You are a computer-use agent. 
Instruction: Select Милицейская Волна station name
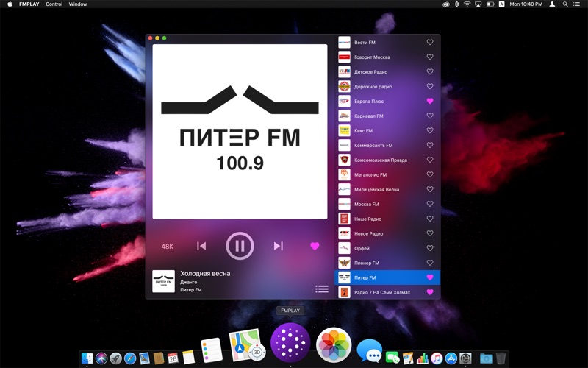coord(376,189)
